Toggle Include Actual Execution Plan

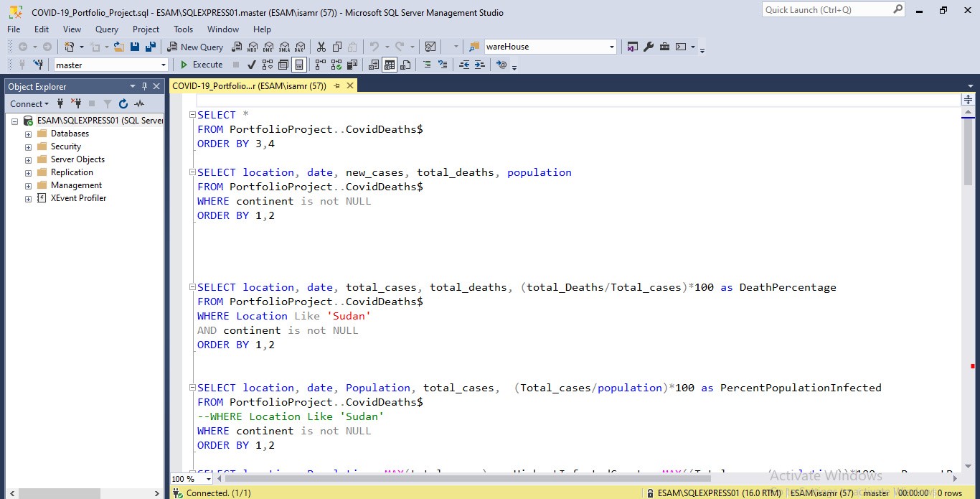pos(319,65)
